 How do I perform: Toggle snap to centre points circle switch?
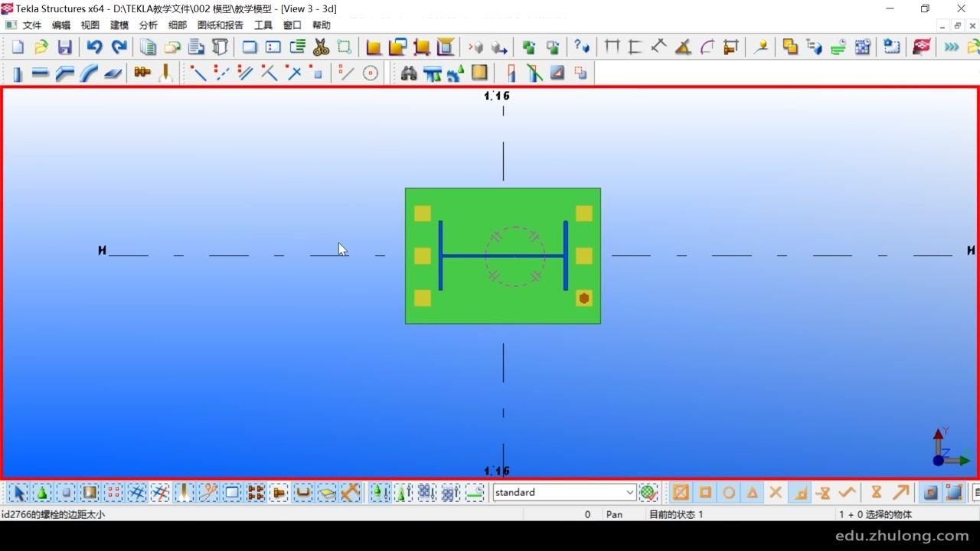pyautogui.click(x=729, y=493)
